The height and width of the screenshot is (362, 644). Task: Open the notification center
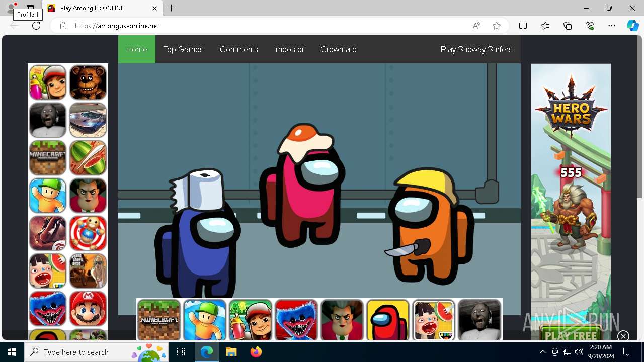(x=627, y=352)
